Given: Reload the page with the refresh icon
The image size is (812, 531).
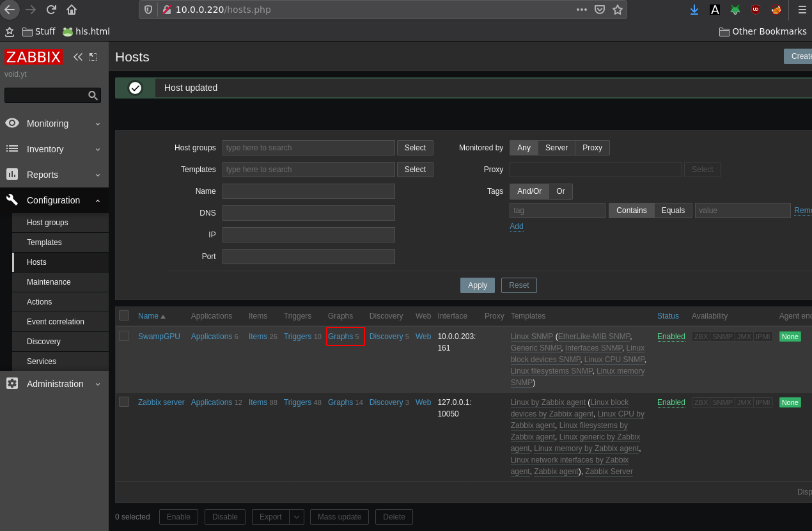Looking at the screenshot, I should coord(51,10).
